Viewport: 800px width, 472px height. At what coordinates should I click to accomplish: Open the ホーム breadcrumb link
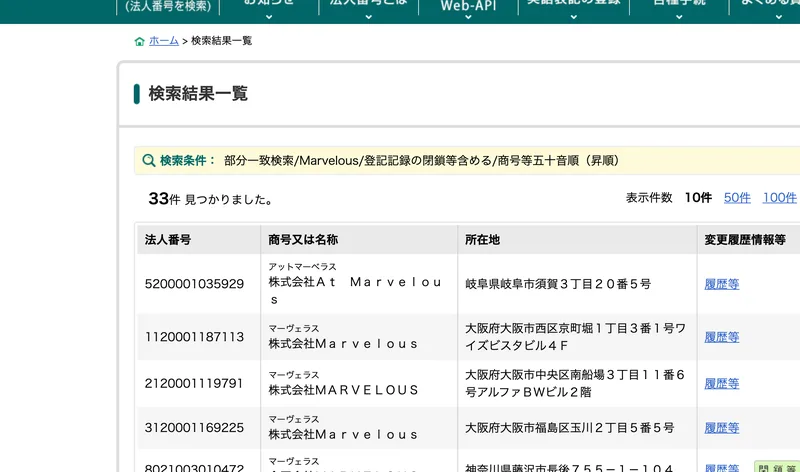164,41
